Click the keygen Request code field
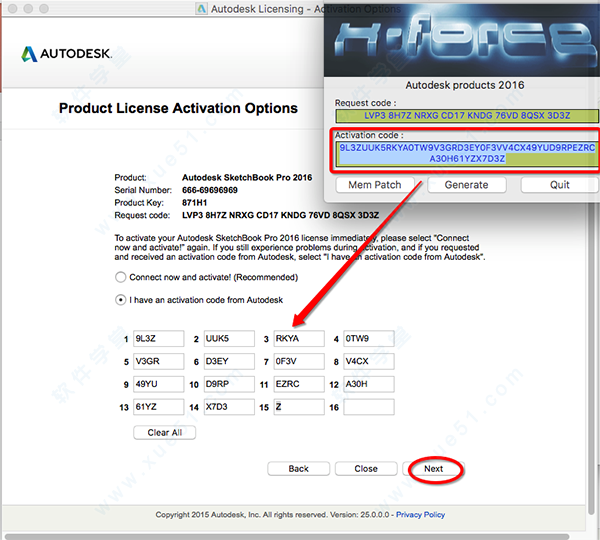This screenshot has width=600, height=540. pyautogui.click(x=467, y=116)
